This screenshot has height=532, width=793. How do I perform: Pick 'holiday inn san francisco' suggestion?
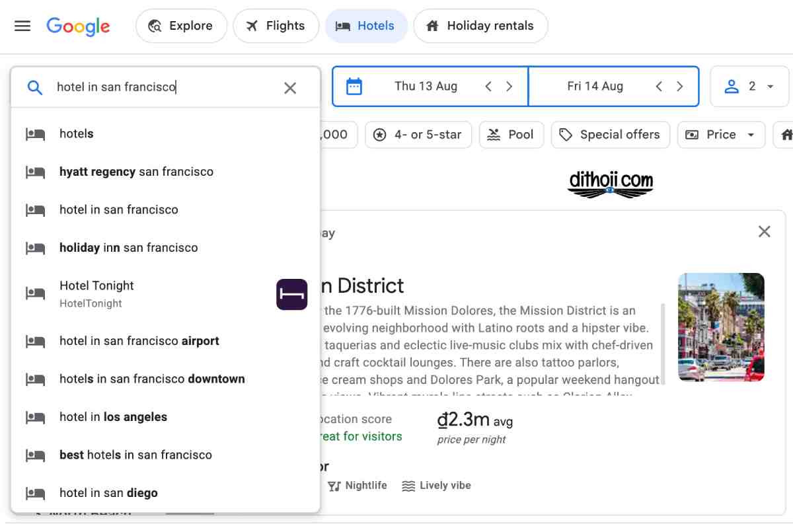pyautogui.click(x=165, y=248)
